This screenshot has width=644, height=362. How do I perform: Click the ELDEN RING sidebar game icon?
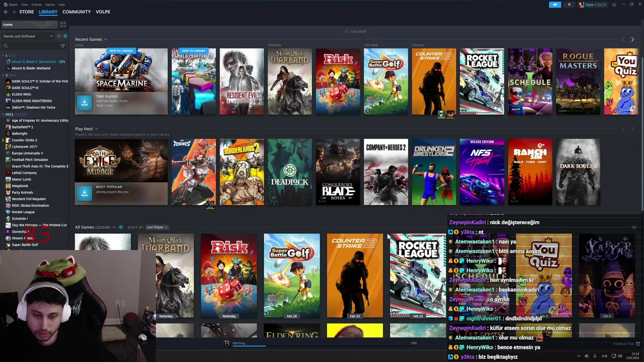[8, 95]
